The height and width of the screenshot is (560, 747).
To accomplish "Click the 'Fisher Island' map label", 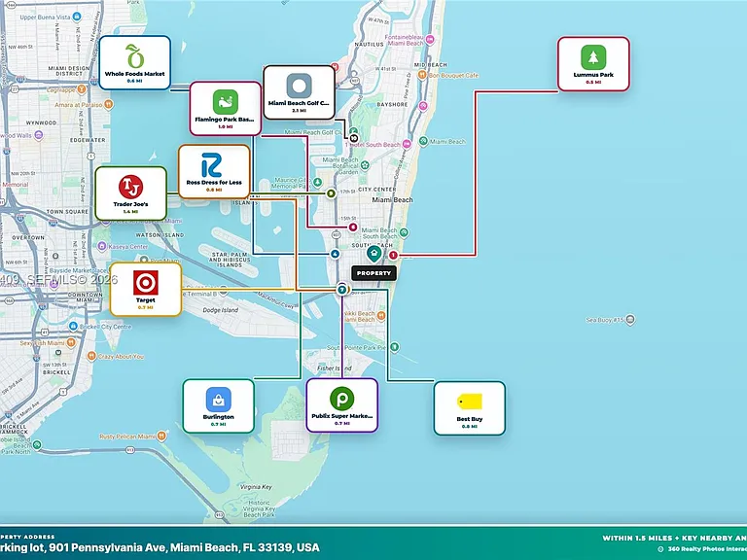I will pyautogui.click(x=335, y=368).
